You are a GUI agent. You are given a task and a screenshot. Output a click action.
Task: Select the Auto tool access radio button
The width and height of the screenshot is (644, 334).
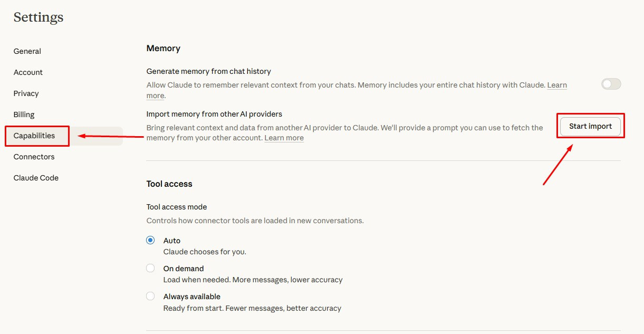[x=151, y=240]
